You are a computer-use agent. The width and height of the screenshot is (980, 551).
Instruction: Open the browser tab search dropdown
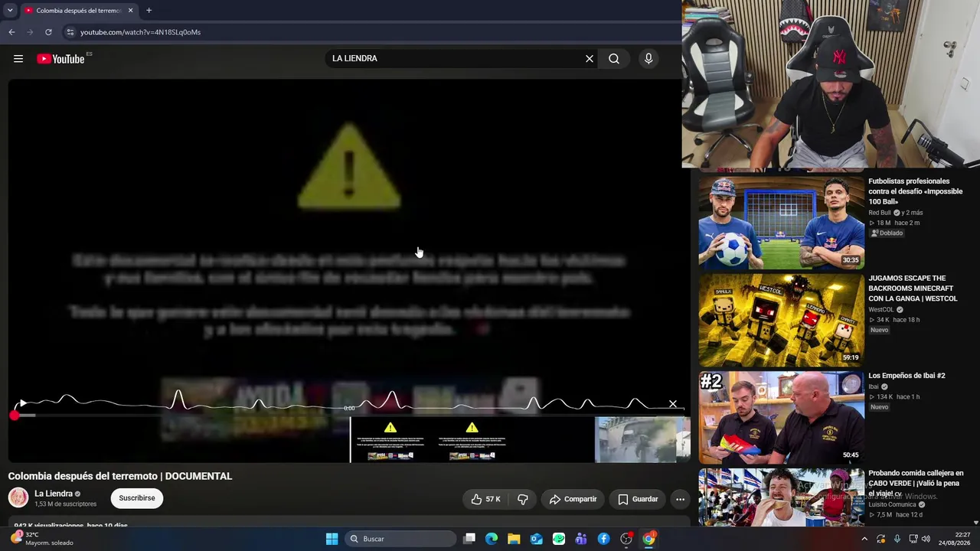click(x=10, y=11)
